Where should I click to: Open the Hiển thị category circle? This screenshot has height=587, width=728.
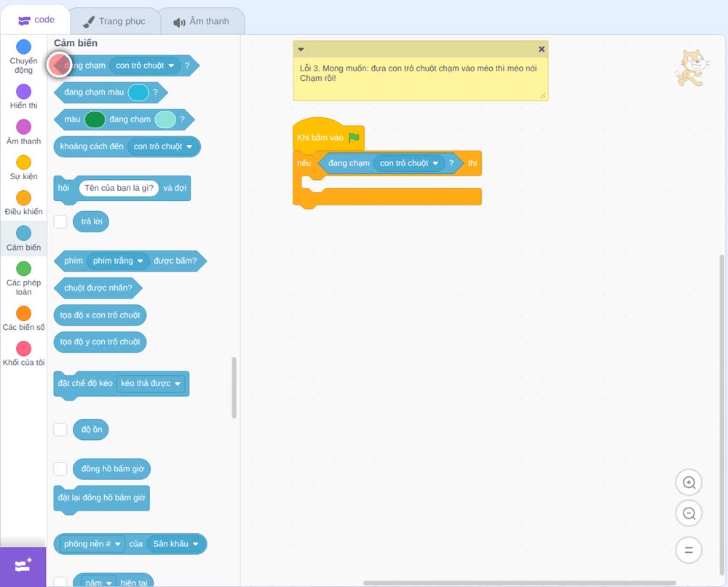(24, 92)
